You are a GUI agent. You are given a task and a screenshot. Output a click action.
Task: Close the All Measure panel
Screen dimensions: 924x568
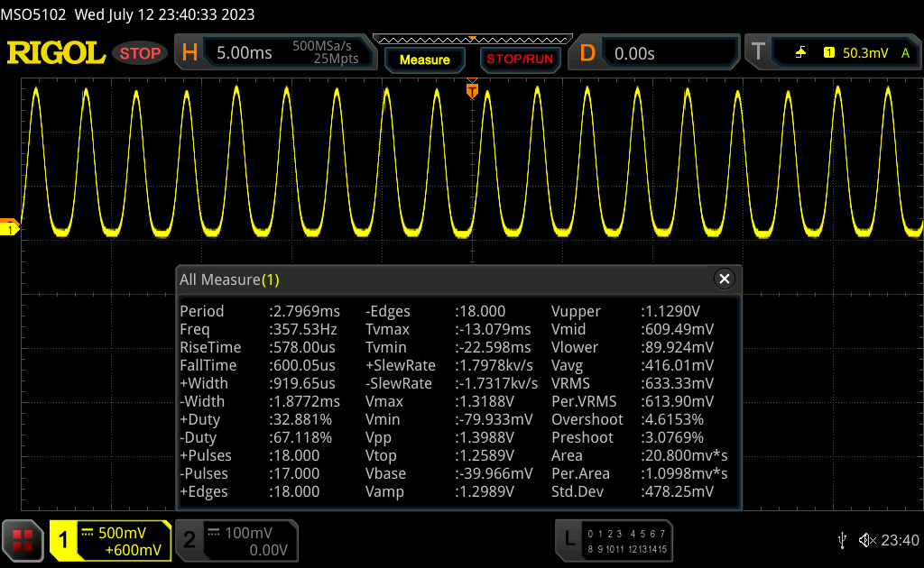click(725, 279)
